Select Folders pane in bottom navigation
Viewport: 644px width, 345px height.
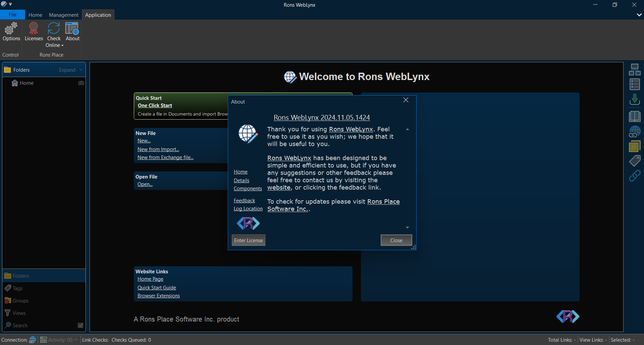click(44, 276)
